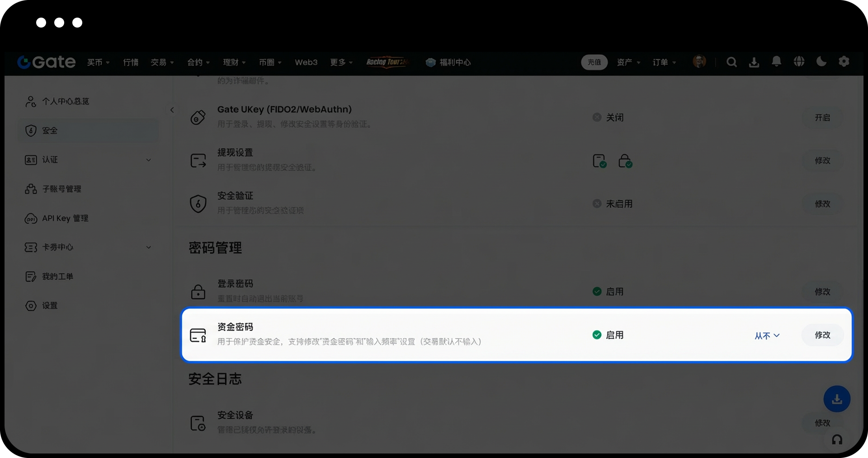
Task: Open the 从不 frequency dropdown
Action: (x=767, y=336)
